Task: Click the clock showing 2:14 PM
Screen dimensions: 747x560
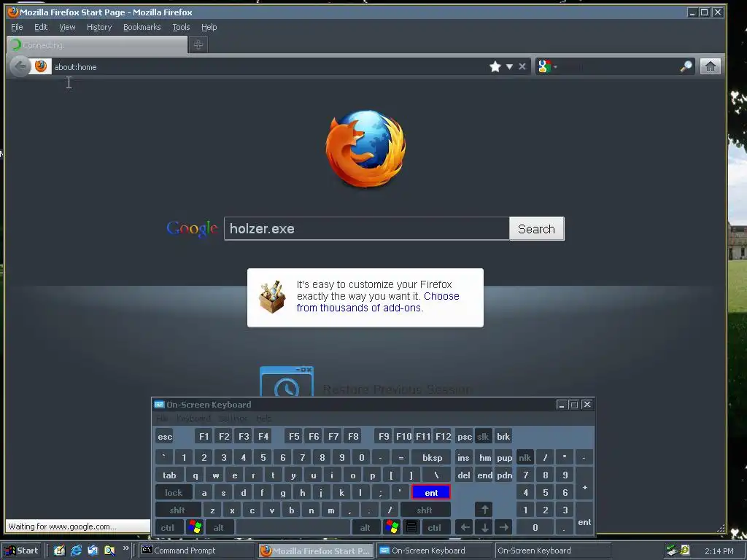Action: point(719,551)
